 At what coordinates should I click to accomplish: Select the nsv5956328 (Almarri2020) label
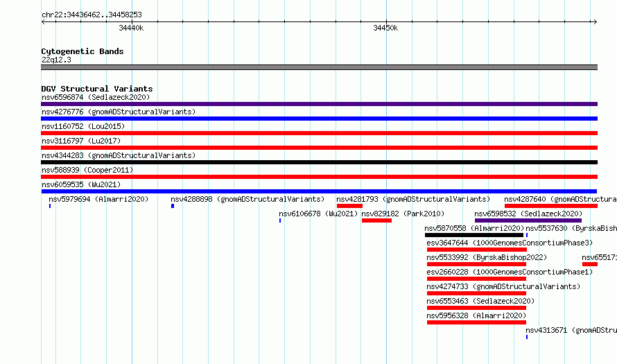pyautogui.click(x=476, y=315)
